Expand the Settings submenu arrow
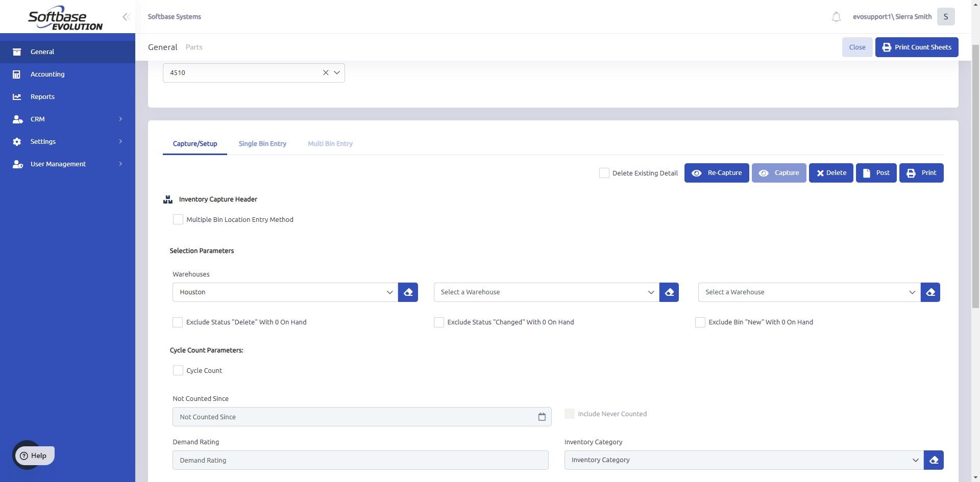 [x=120, y=142]
